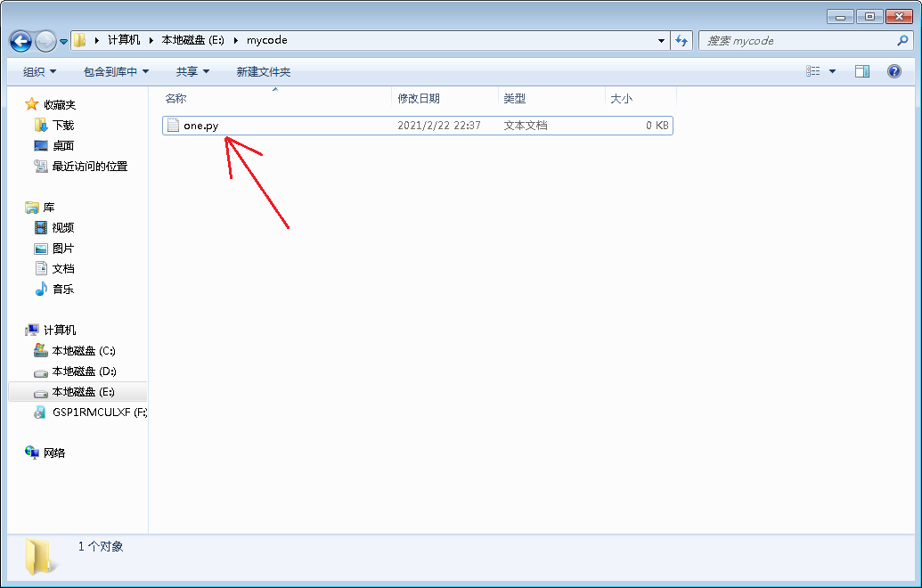Click the magnifier search icon
922x588 pixels.
click(902, 41)
